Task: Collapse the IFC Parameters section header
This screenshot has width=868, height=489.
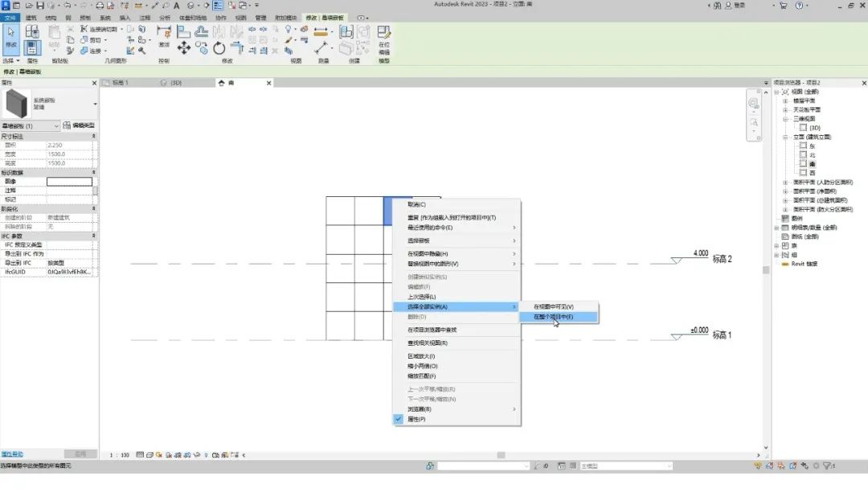Action: click(94, 236)
